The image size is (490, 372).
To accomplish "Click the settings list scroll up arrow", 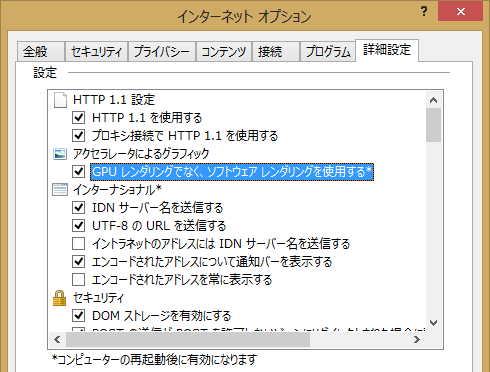I will [x=433, y=100].
